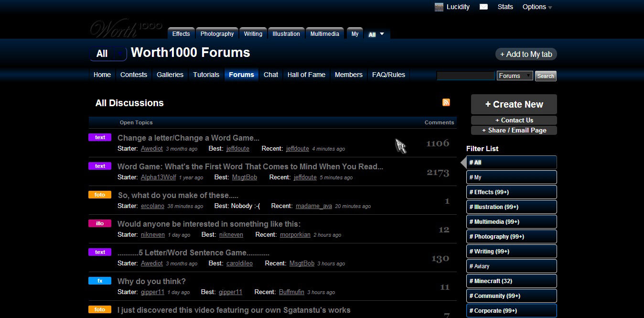Select the # Photography (99+) filter

coord(512,236)
